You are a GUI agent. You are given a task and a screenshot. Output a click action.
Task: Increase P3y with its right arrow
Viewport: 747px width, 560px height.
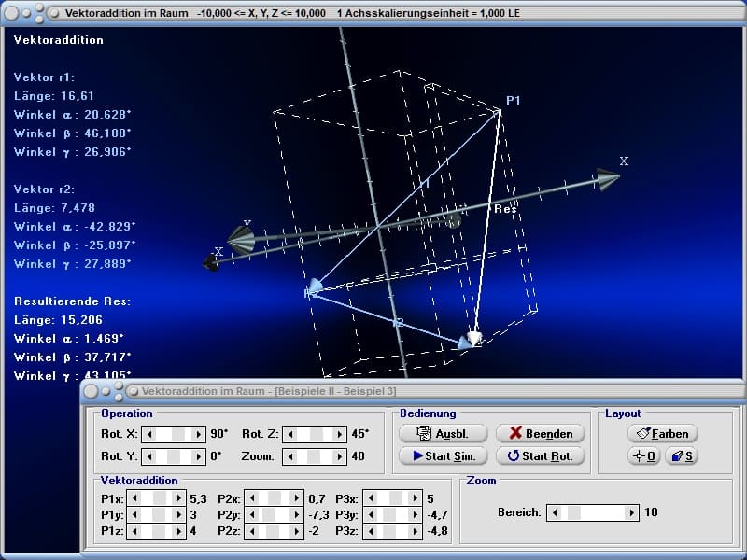(416, 514)
